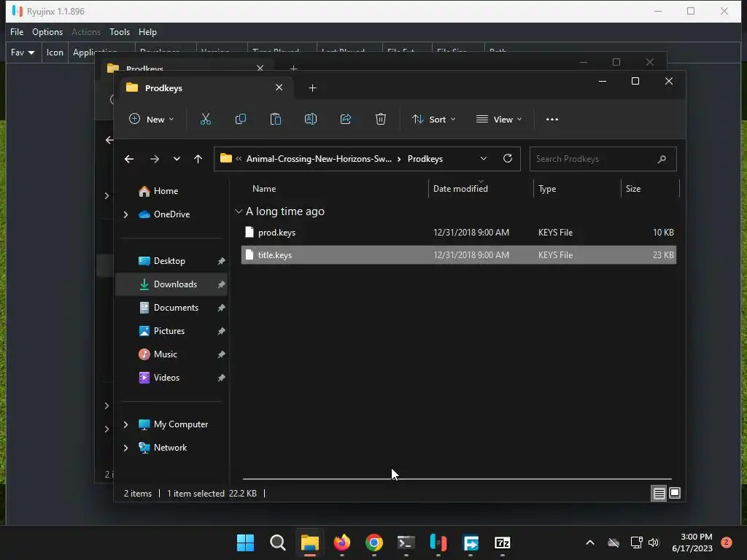The width and height of the screenshot is (747, 560).
Task: Click the Delete trash can icon
Action: [x=380, y=119]
